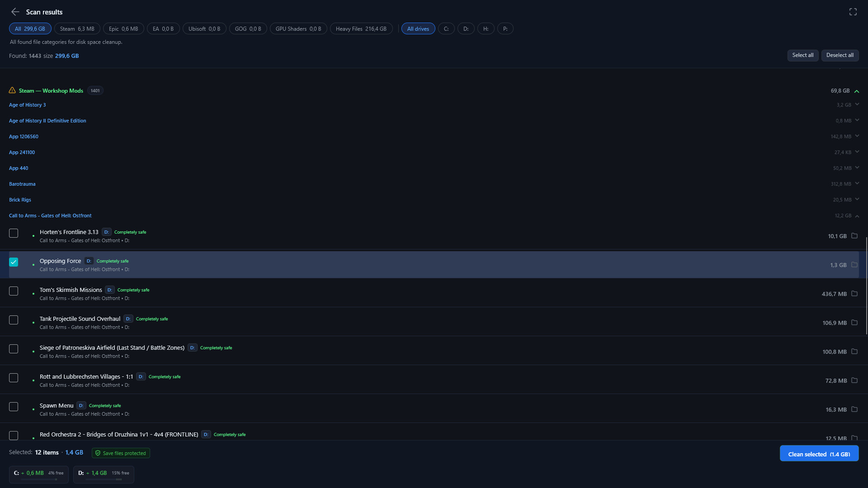The width and height of the screenshot is (868, 488).
Task: Expand App 241100 chevron
Action: [x=857, y=152]
